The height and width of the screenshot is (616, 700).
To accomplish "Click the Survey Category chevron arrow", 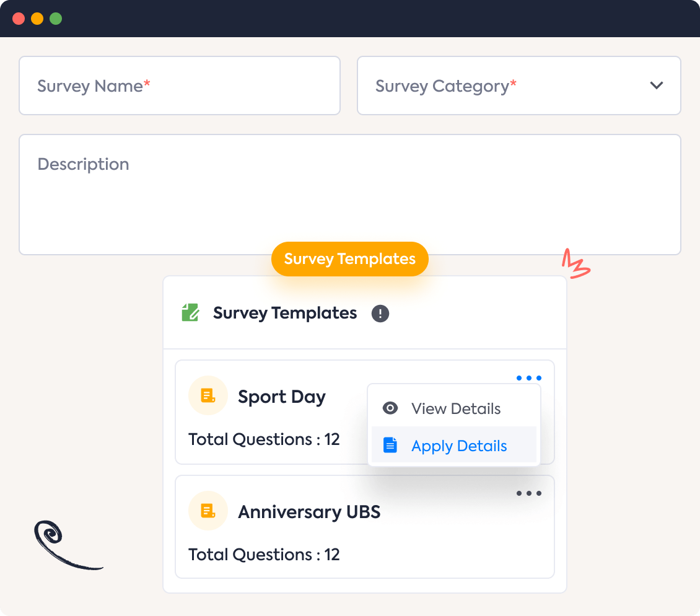I will pyautogui.click(x=657, y=86).
